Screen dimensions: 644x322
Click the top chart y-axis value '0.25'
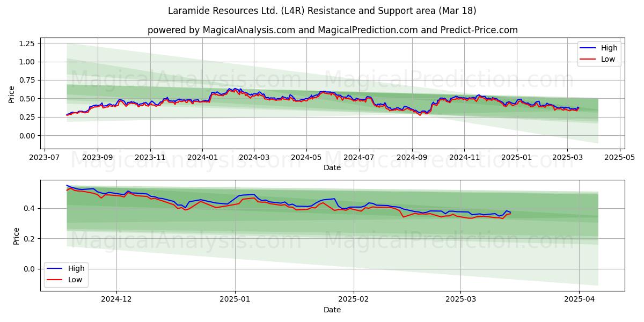pyautogui.click(x=27, y=117)
